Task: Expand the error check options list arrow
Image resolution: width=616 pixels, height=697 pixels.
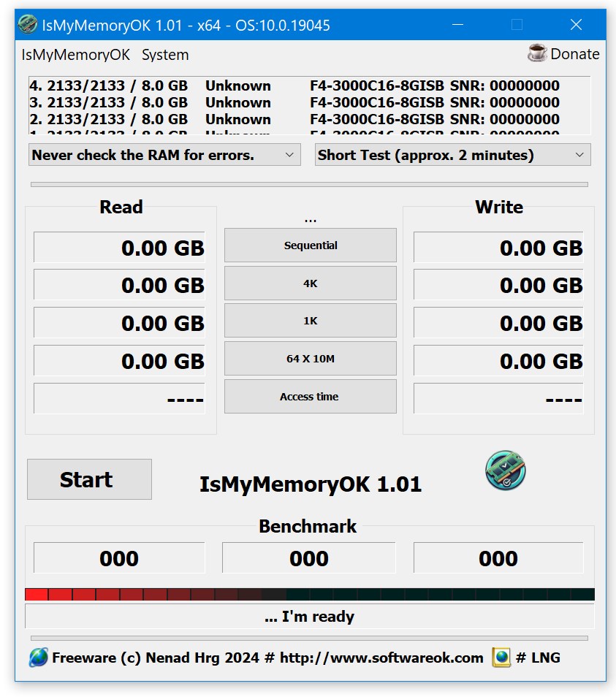Action: [x=289, y=154]
